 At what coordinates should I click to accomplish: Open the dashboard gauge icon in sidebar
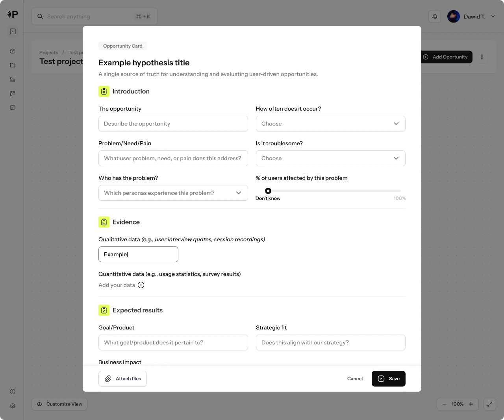click(x=13, y=51)
